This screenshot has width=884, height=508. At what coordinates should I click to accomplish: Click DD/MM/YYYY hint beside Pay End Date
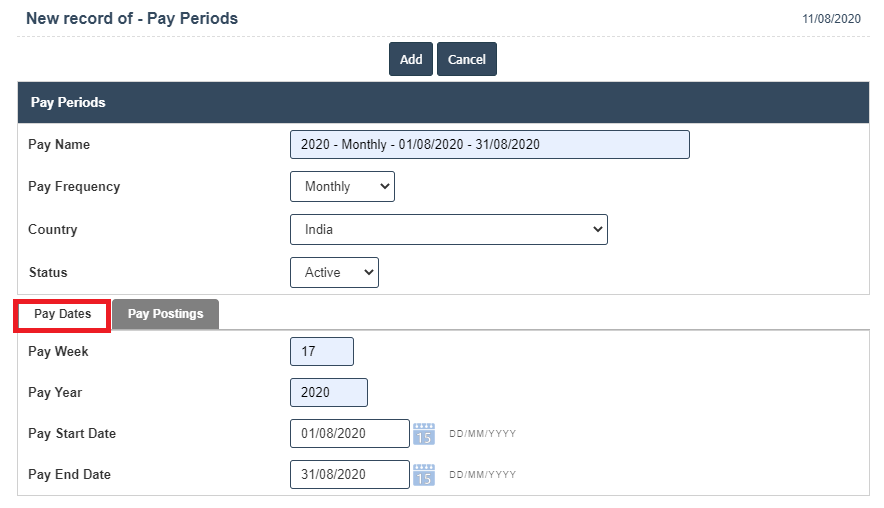(x=483, y=475)
